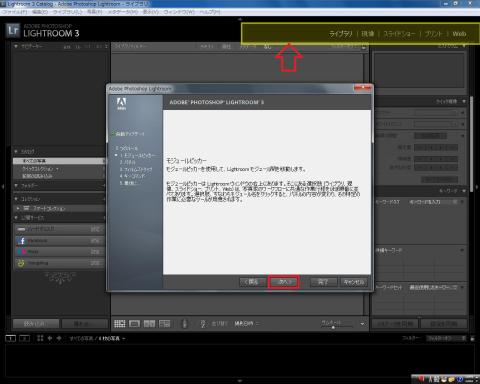480x384 pixels.
Task: Click Adobe logo in tour dialog
Action: (121, 104)
